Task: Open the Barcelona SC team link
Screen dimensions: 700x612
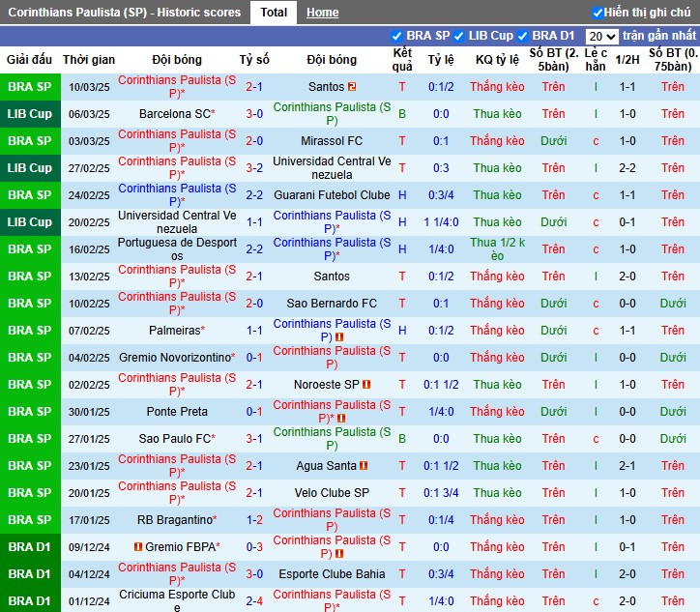Action: (175, 114)
